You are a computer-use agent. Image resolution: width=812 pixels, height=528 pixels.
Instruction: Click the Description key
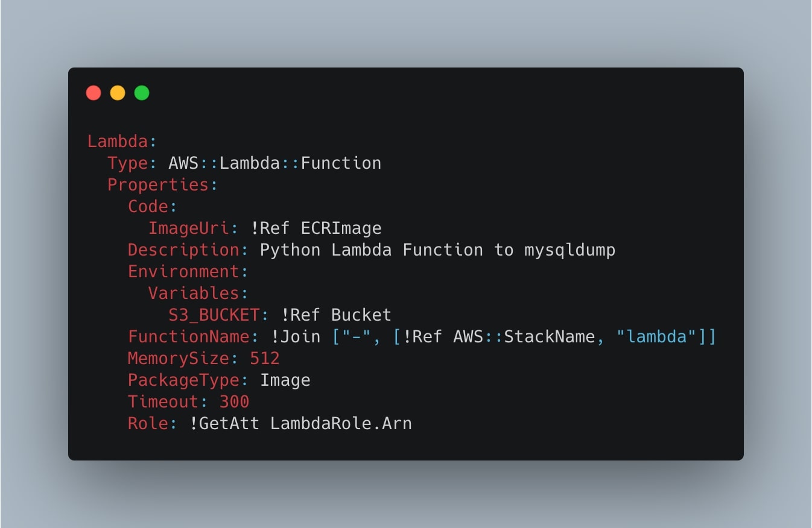183,250
